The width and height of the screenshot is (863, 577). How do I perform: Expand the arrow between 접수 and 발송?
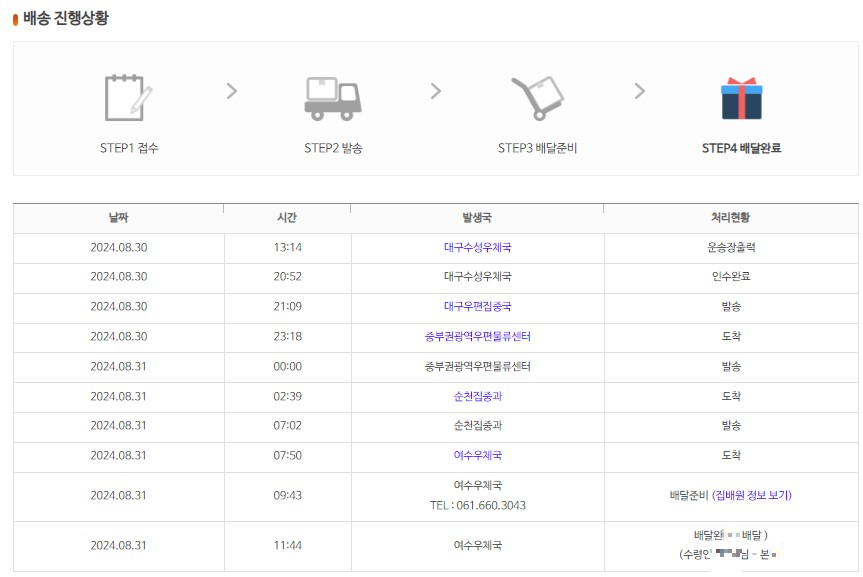pos(230,90)
